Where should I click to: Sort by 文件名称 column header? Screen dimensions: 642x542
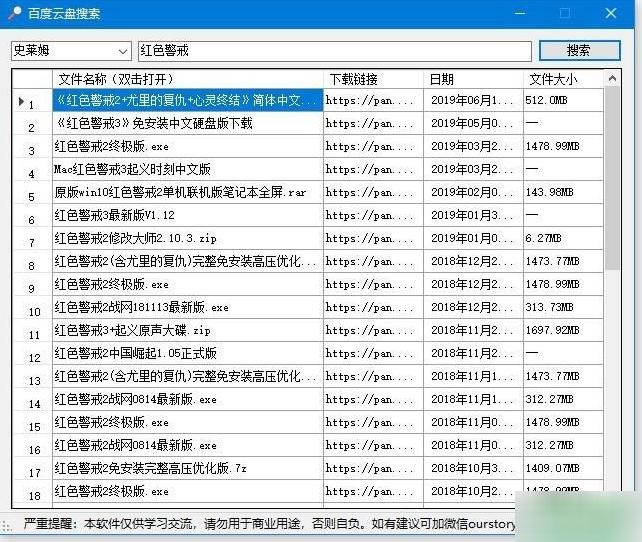[x=188, y=79]
